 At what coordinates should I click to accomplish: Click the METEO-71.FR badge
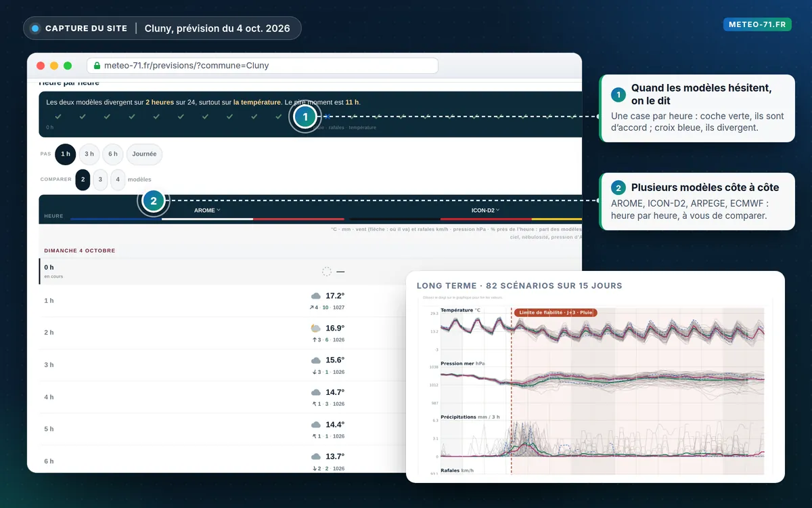click(x=757, y=24)
